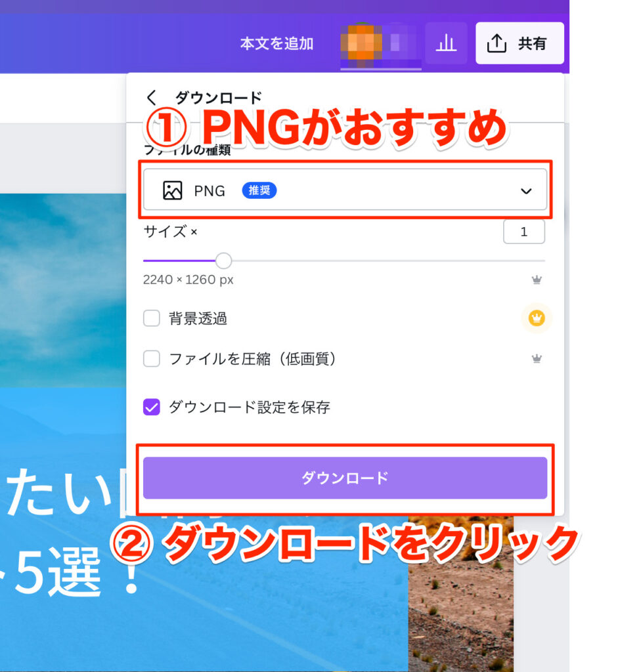The width and height of the screenshot is (620, 672).
Task: Click the 推奨 badge in the file type field
Action: click(259, 190)
